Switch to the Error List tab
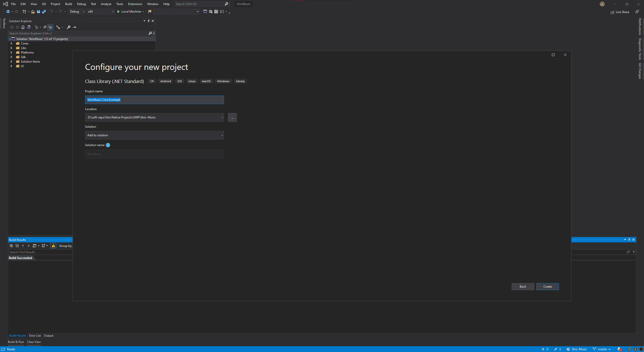 tap(35, 336)
